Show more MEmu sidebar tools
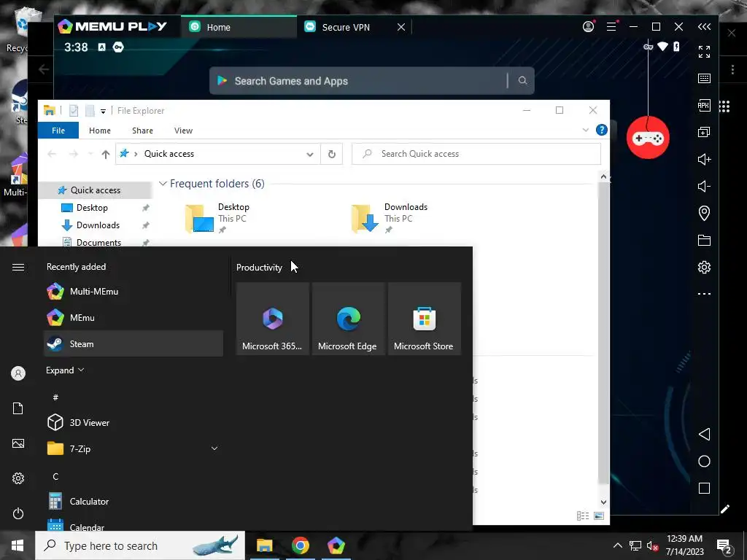The height and width of the screenshot is (560, 747). 704,294
